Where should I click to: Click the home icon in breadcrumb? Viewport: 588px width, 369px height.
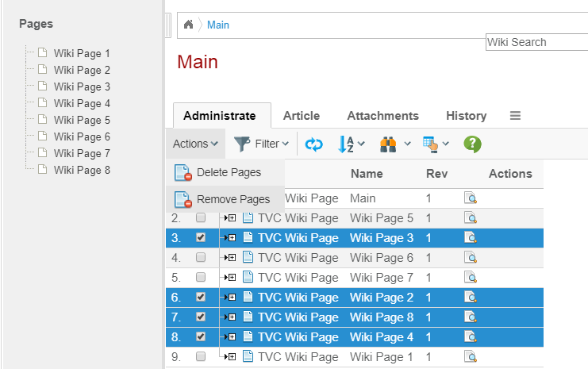(188, 25)
